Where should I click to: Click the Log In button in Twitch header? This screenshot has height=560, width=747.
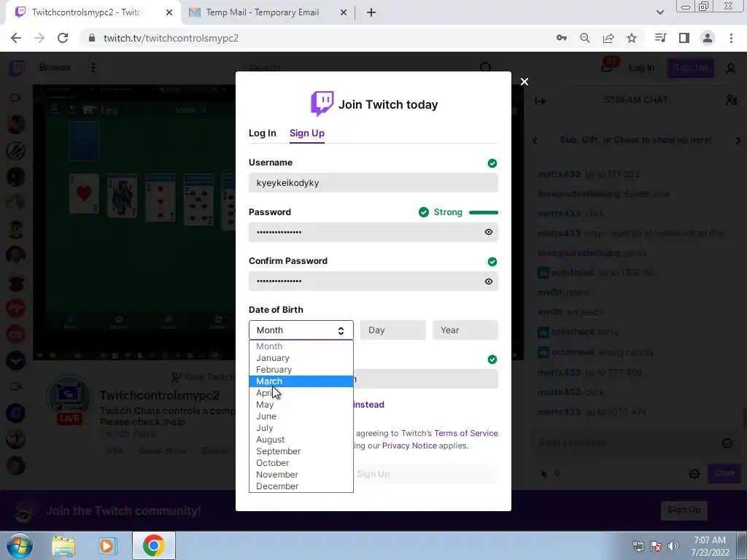[641, 68]
